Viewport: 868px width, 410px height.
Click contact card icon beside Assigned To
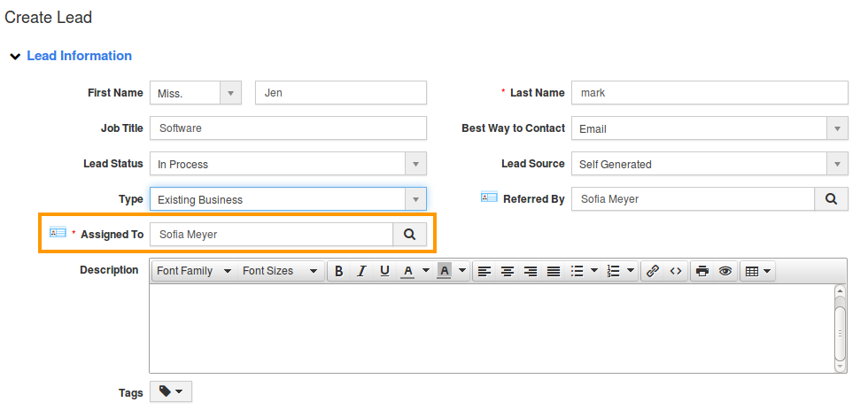[58, 232]
